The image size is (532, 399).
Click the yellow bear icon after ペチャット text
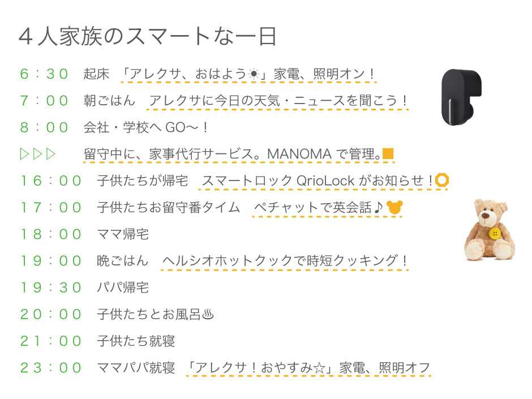(x=394, y=207)
